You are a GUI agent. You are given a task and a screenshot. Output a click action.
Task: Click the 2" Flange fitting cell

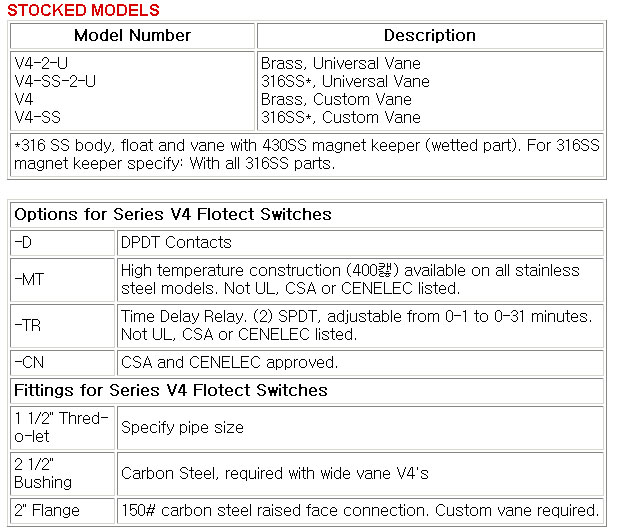(x=63, y=511)
